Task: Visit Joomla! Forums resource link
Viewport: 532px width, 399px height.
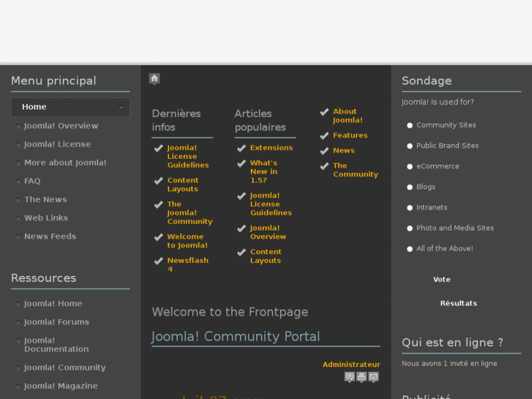Action: [x=56, y=322]
